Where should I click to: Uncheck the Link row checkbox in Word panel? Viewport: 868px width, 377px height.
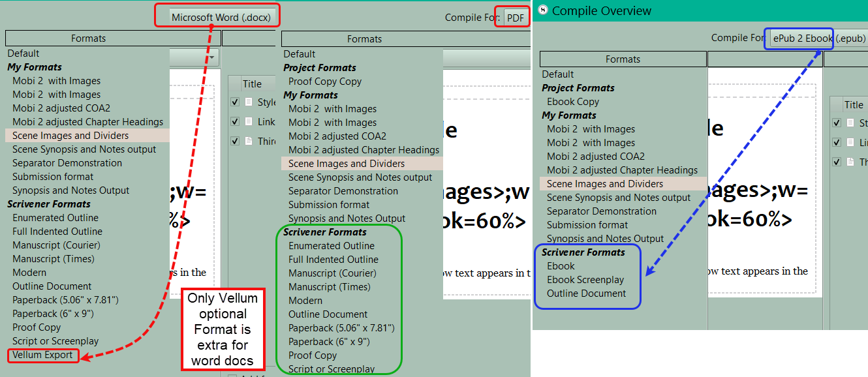(235, 121)
